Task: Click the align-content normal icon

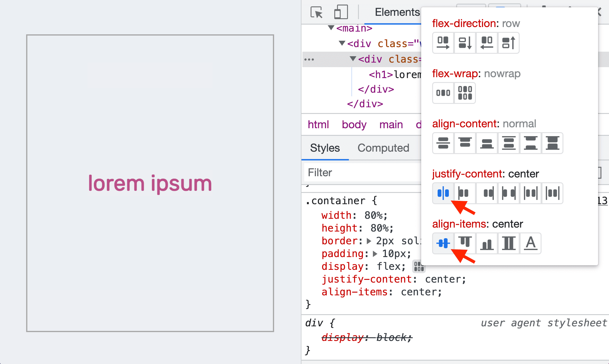Action: pyautogui.click(x=442, y=143)
